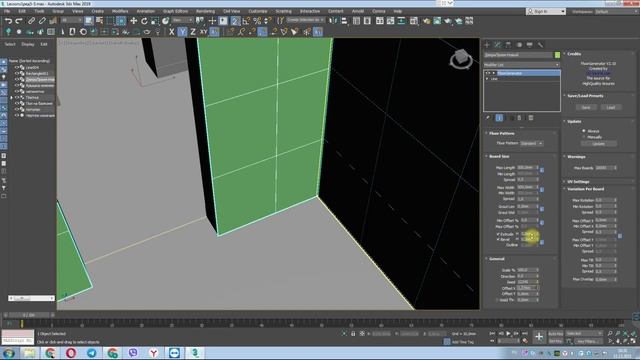
Task: Open Google Chrome from the Windows taskbar
Action: click(x=50, y=353)
